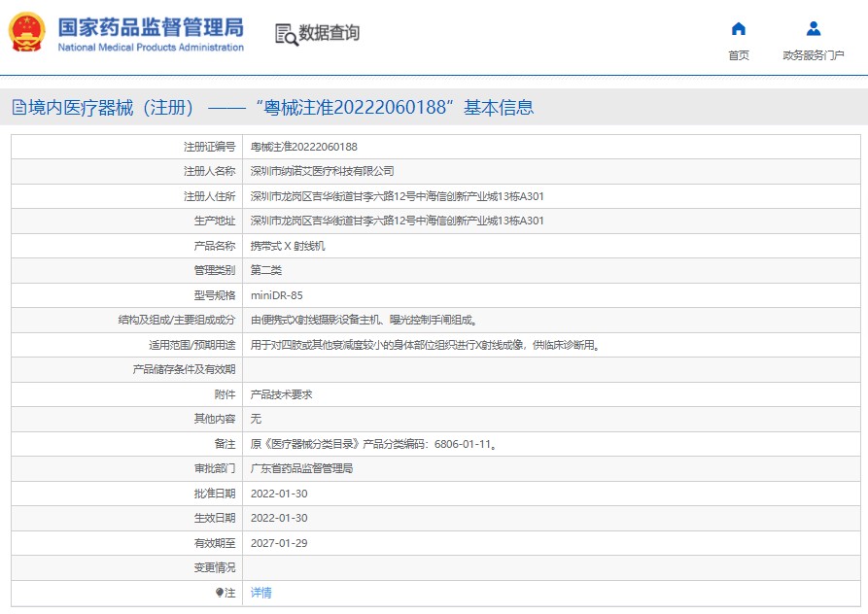Image resolution: width=868 pixels, height=614 pixels.
Task: Click 国家药品监督管理局 site title
Action: 151,27
